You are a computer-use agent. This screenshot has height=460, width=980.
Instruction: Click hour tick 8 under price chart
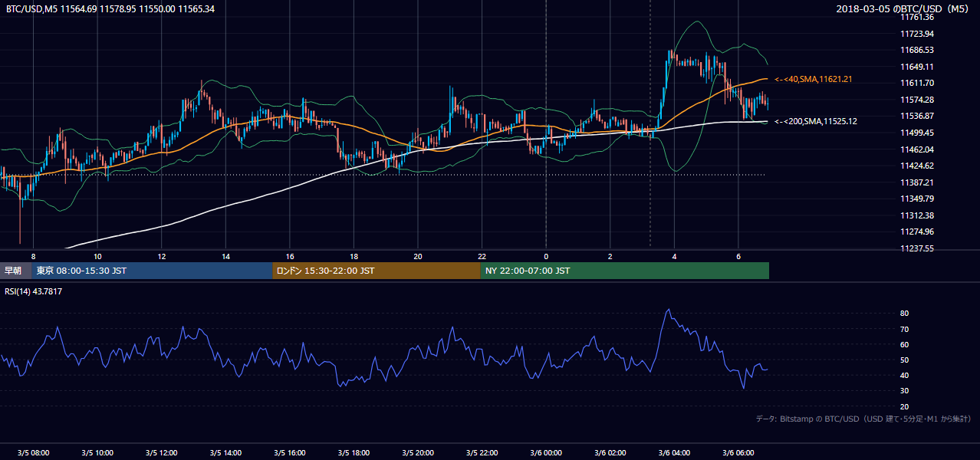tap(33, 256)
